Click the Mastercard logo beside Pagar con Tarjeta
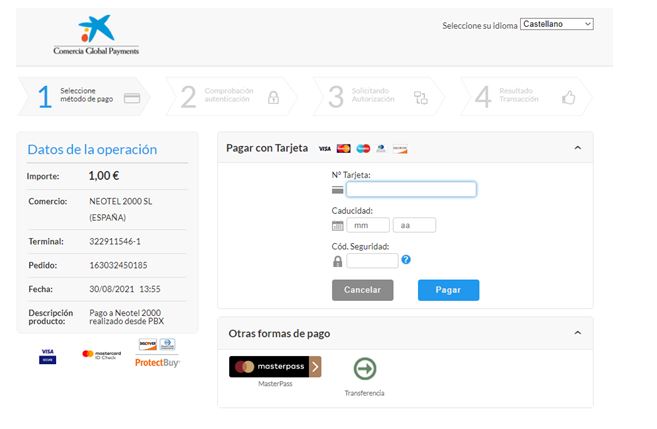Image resolution: width=657 pixels, height=429 pixels. 344,148
